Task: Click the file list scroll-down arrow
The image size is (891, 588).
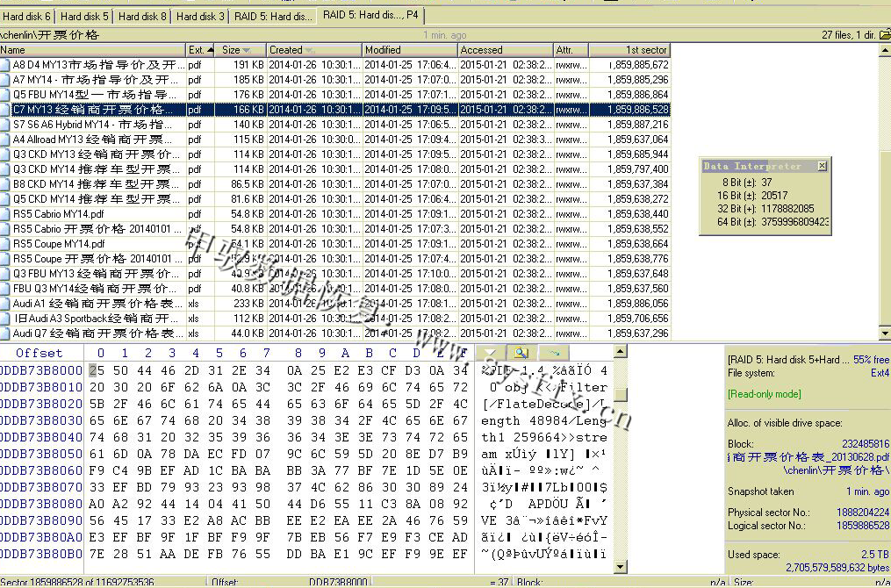Action: point(885,333)
